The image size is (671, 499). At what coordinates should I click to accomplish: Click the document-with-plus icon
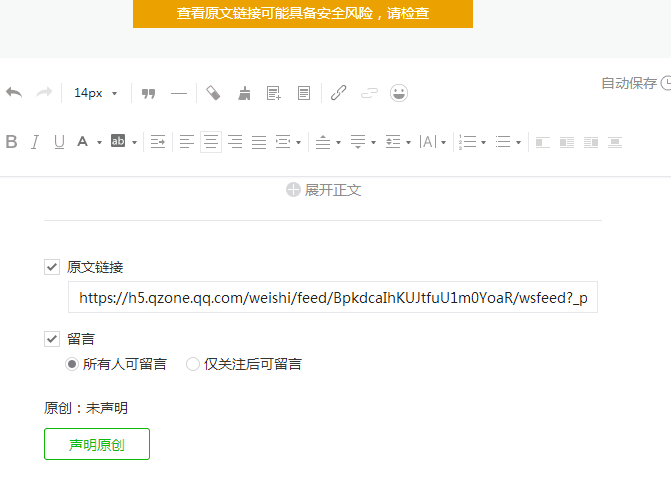pyautogui.click(x=274, y=93)
